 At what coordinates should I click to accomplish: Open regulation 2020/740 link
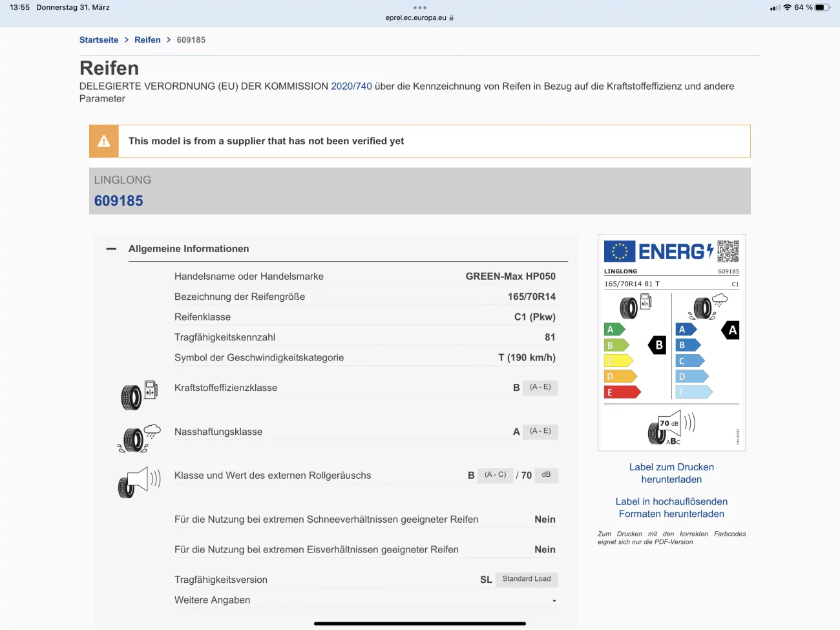(x=352, y=87)
